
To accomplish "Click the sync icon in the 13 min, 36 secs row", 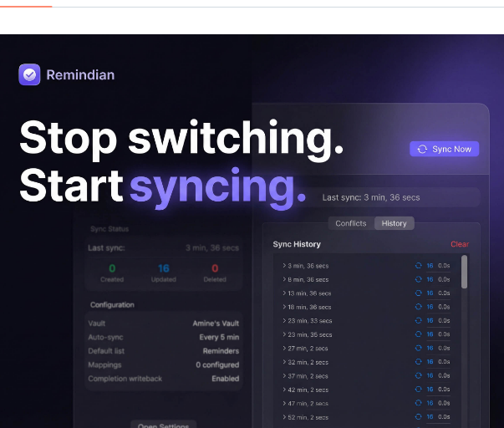I will (418, 293).
